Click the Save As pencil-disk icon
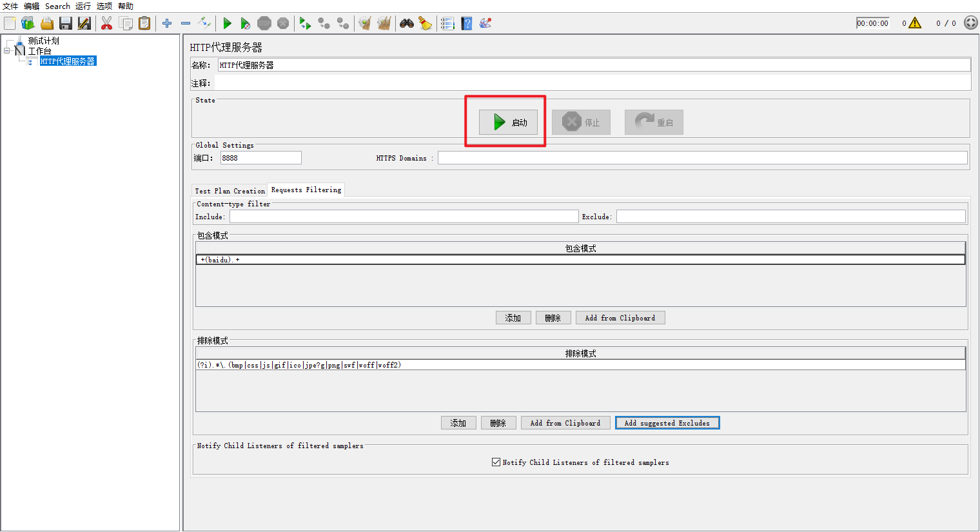Image resolution: width=980 pixels, height=532 pixels. tap(84, 23)
